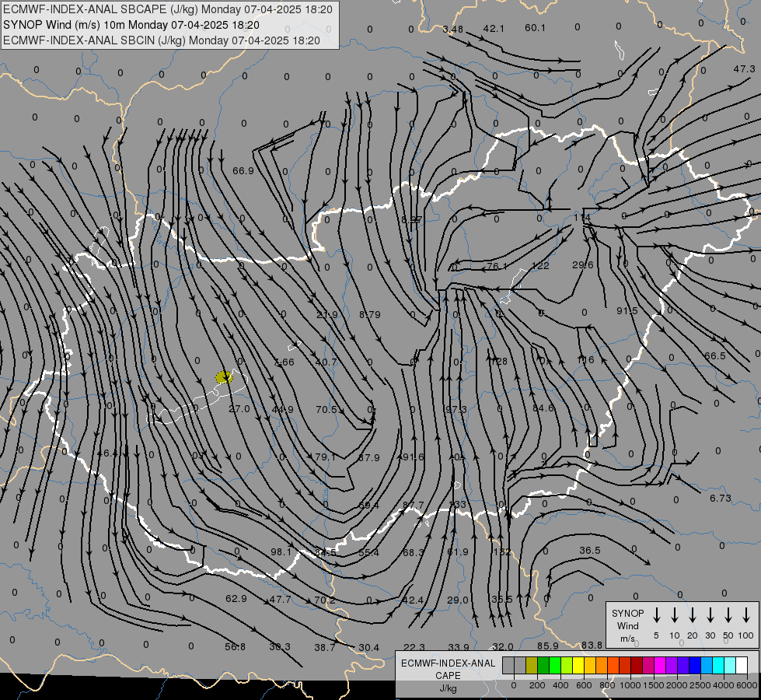Pick the bright green CAPE legend swatch
Viewport: 761px width, 700px height.
click(x=555, y=665)
